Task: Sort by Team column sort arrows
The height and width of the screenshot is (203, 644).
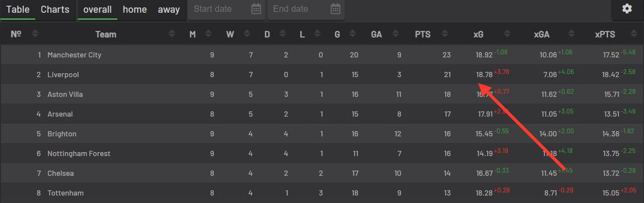Action: (172, 34)
